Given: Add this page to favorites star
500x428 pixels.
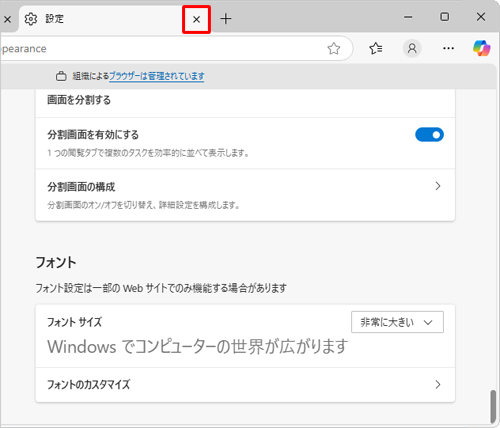Looking at the screenshot, I should coord(334,49).
